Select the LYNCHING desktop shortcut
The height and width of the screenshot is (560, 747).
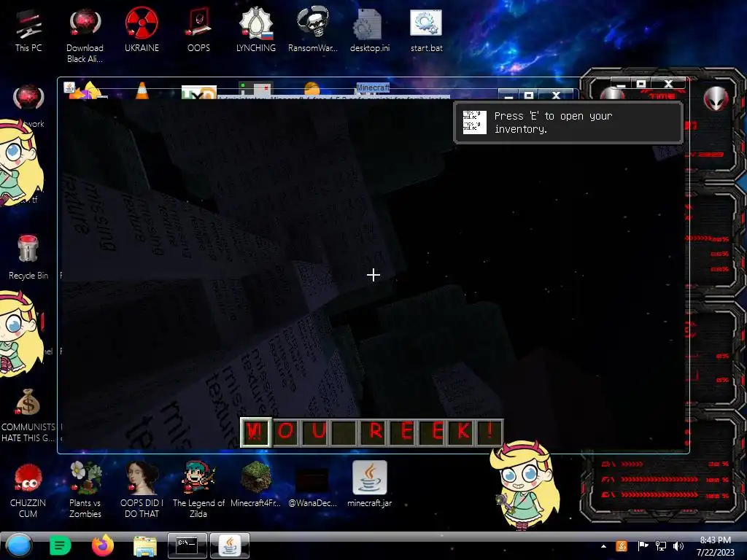click(x=256, y=29)
